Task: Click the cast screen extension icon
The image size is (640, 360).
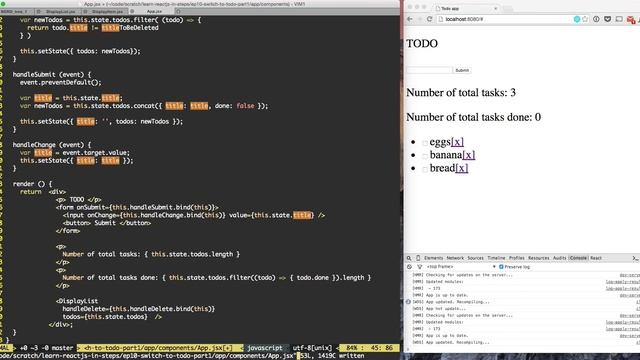Action: [x=619, y=19]
